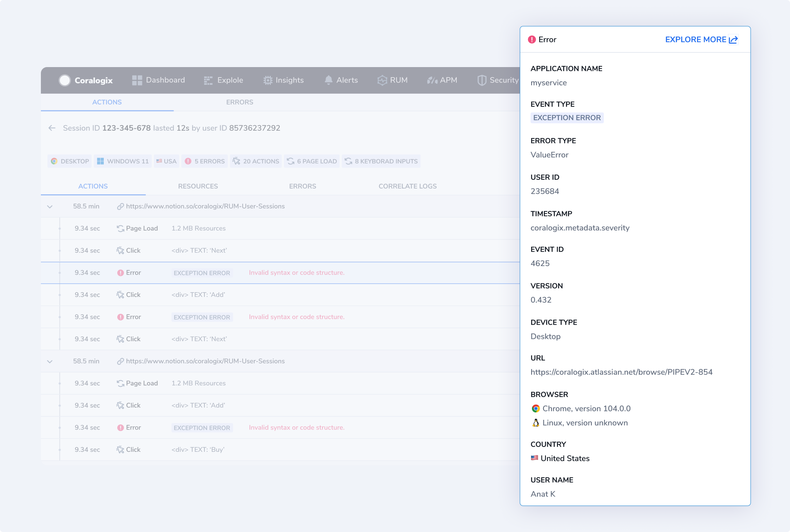Click link icon of first notion.so URL row
Image resolution: width=790 pixels, height=532 pixels.
120,207
